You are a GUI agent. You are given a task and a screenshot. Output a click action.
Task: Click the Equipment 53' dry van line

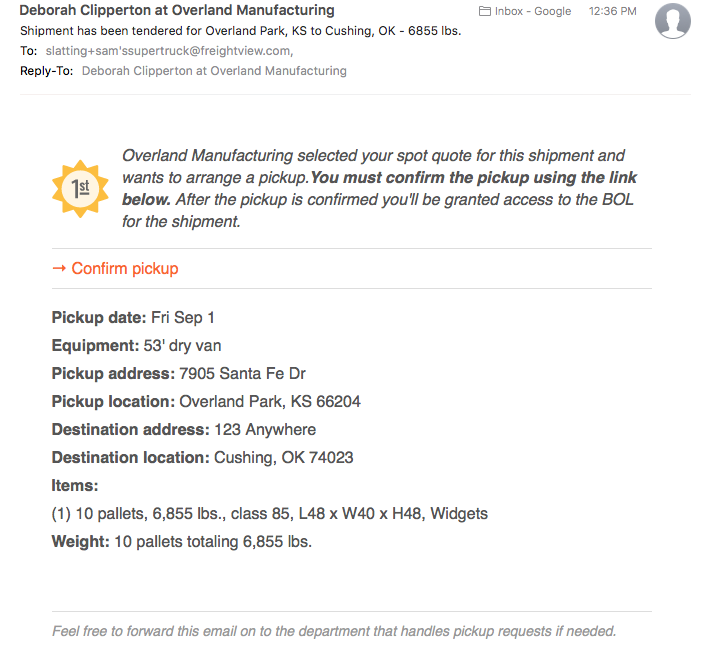click(x=137, y=346)
